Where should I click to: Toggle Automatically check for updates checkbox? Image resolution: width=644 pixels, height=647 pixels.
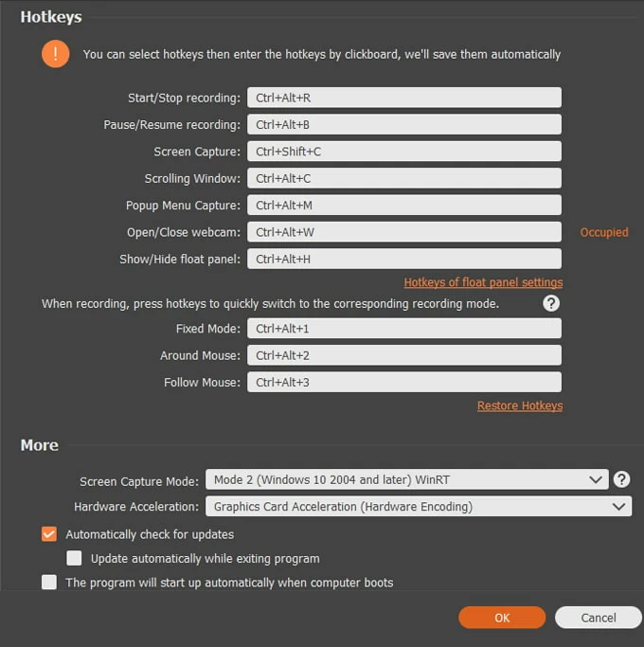49,534
